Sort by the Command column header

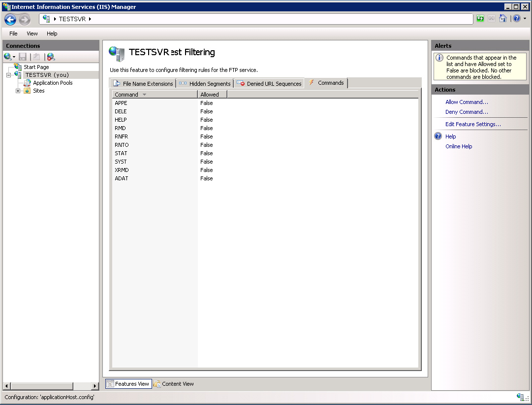[155, 95]
